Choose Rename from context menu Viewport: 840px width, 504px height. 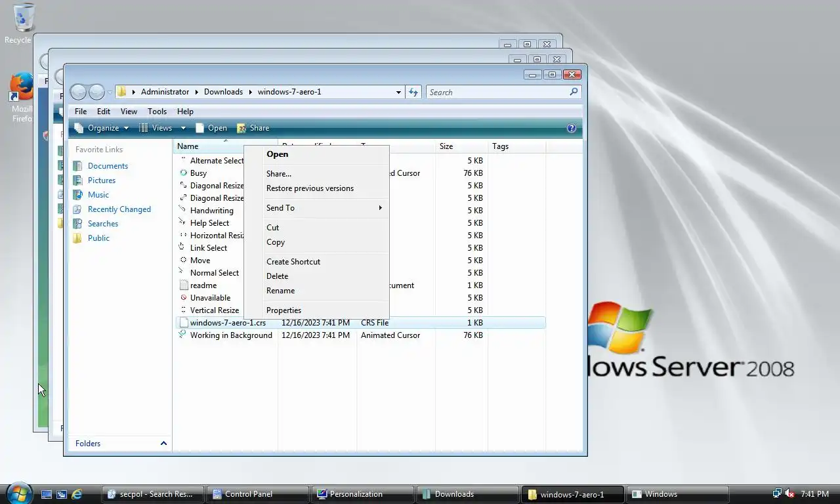[x=317, y=291]
